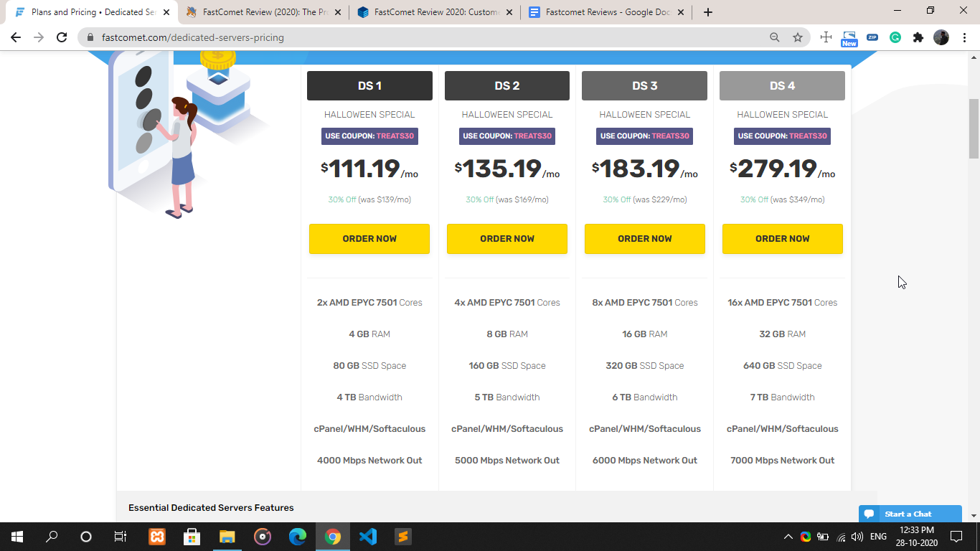
Task: Open Cortana from the taskbar
Action: tap(86, 537)
